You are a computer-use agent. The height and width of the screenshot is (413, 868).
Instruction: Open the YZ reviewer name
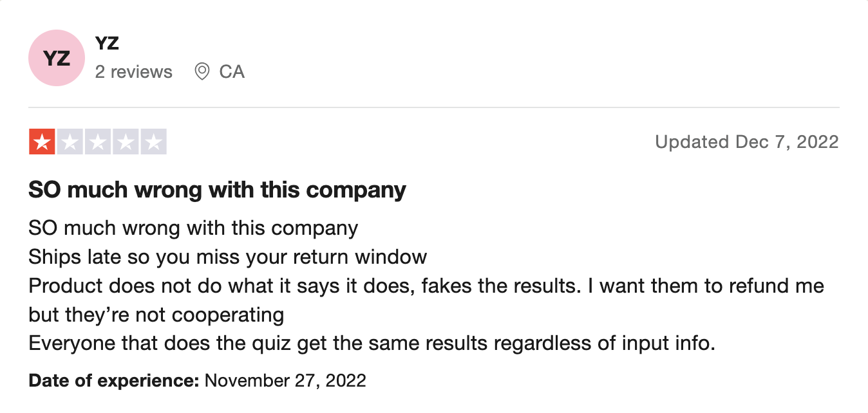(x=107, y=44)
